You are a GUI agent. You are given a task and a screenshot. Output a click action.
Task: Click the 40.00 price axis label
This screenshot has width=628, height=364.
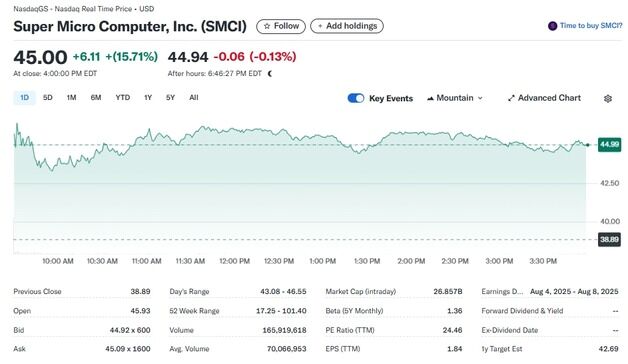coord(610,221)
